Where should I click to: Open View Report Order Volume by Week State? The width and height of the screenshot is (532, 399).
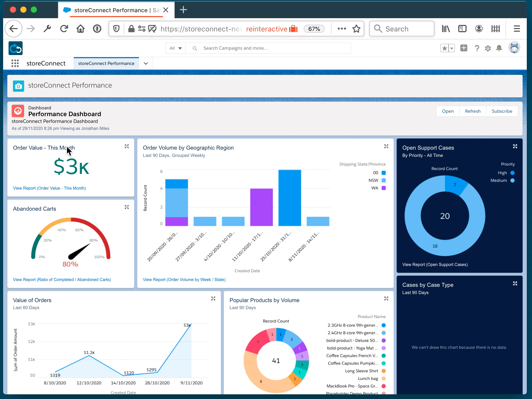184,280
